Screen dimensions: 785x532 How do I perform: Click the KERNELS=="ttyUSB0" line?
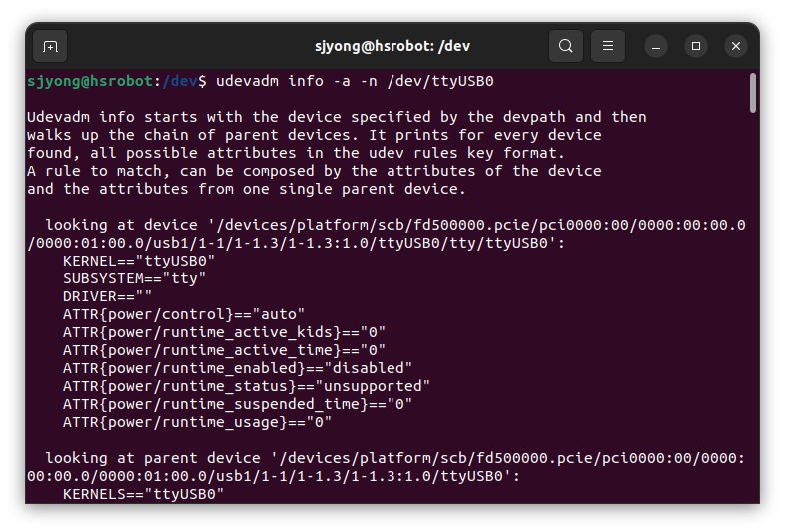pos(143,494)
